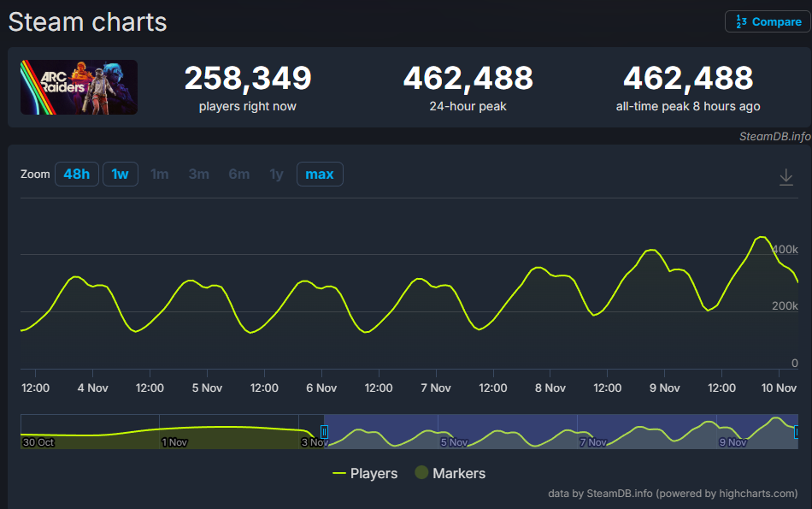
Task: Click the 10 Nov x-axis label
Action: (779, 388)
